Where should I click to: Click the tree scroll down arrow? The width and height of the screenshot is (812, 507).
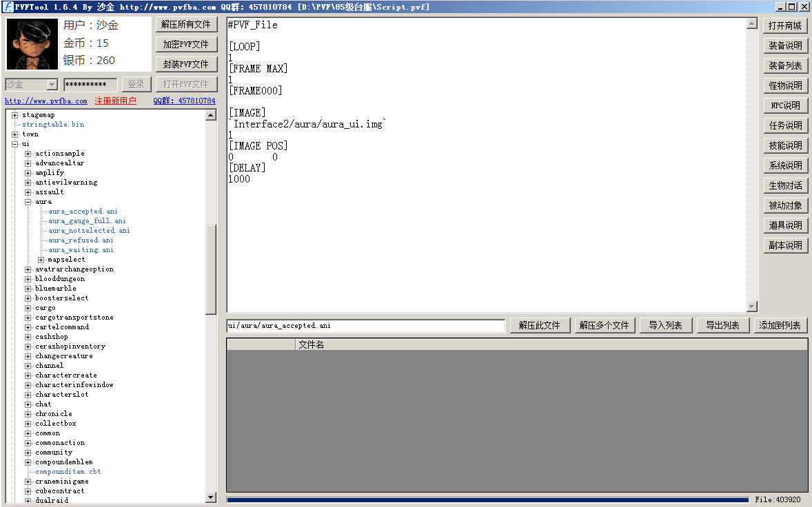[x=211, y=497]
